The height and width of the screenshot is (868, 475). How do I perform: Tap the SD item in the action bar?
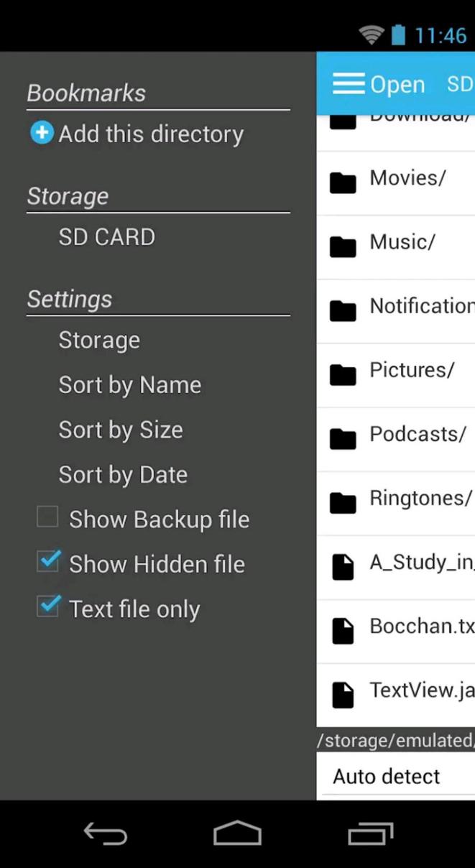(x=459, y=84)
